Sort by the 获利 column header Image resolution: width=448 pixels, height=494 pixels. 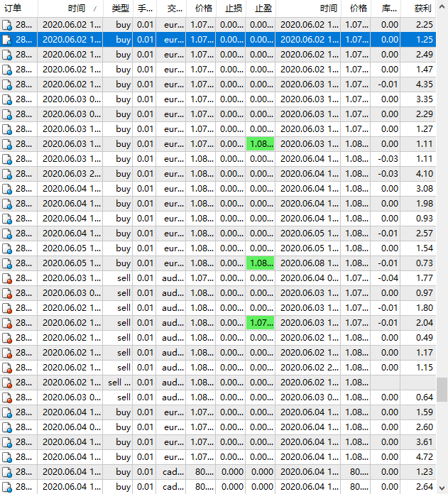[x=418, y=9]
